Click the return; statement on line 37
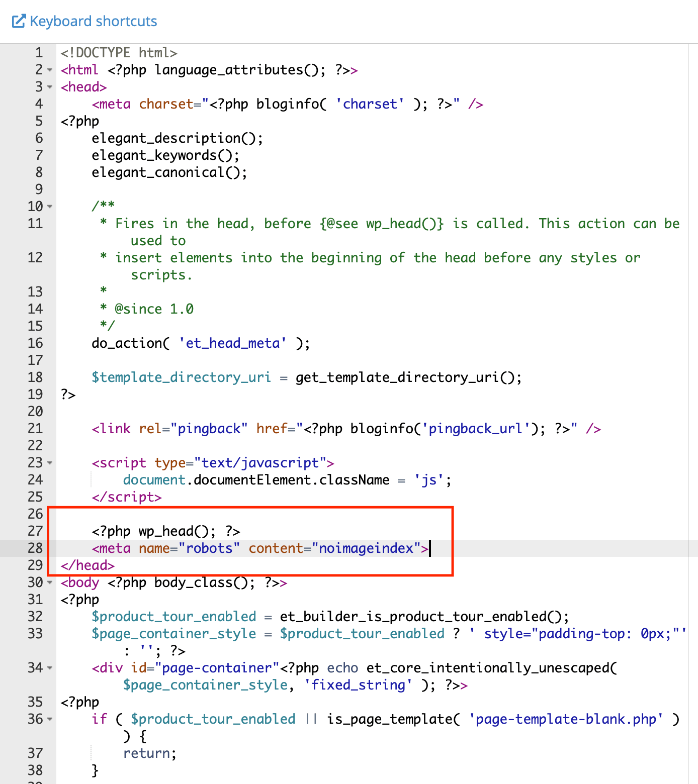Screen dimensions: 698x784 pos(150,753)
